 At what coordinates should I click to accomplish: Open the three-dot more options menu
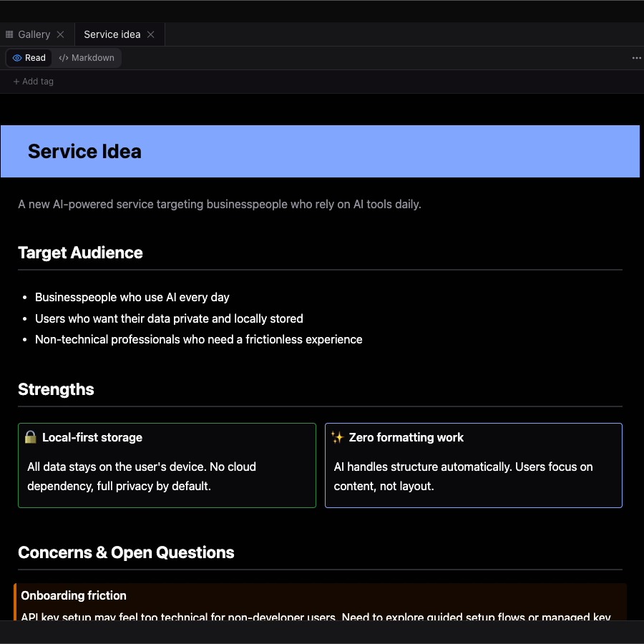click(x=636, y=58)
